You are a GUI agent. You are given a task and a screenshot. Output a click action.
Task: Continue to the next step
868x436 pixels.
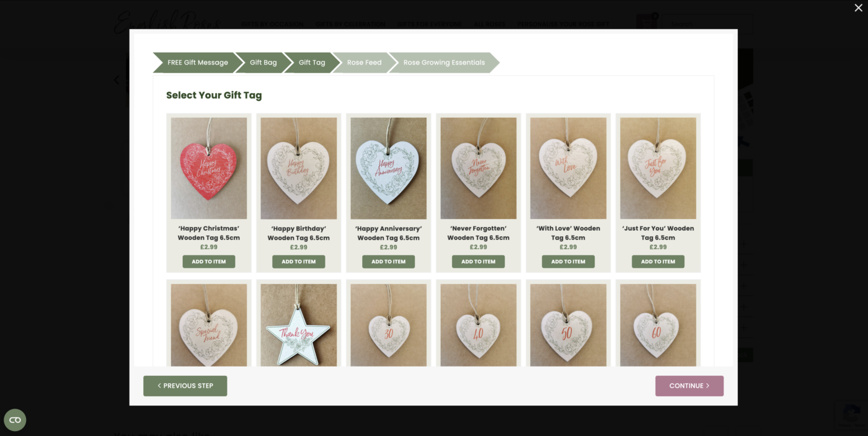[x=689, y=386]
